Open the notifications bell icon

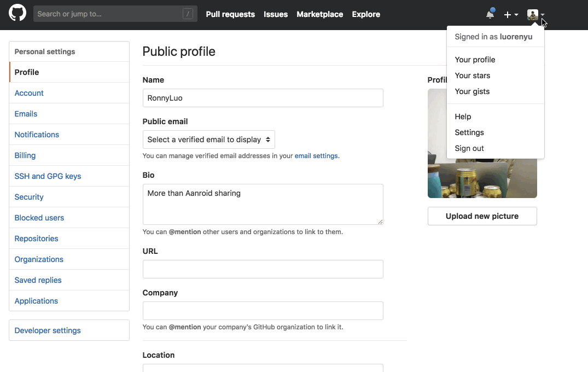[490, 14]
